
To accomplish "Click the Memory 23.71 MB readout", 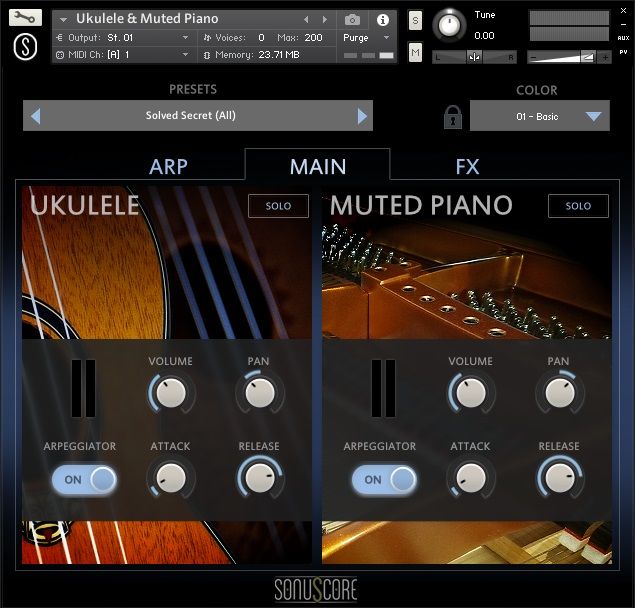I will tap(279, 55).
